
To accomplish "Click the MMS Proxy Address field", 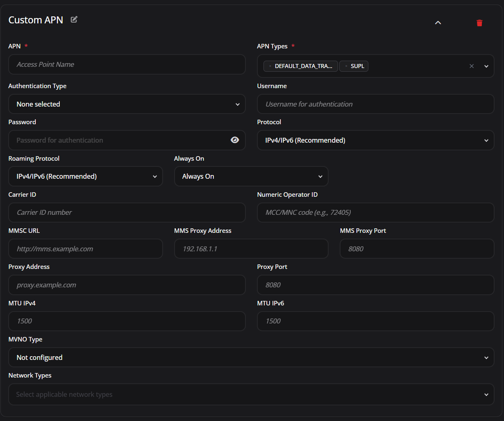I will (x=251, y=249).
